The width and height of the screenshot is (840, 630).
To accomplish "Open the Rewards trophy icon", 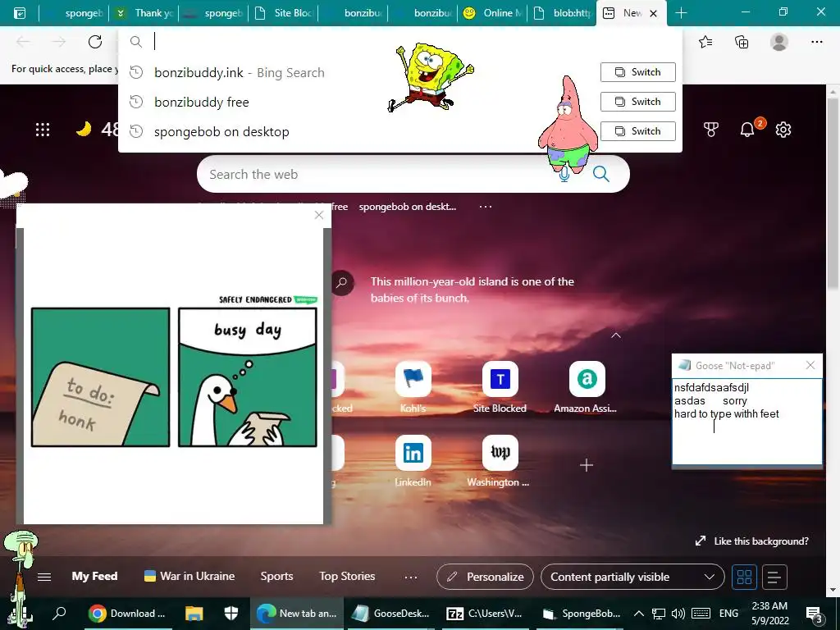I will pyautogui.click(x=711, y=129).
